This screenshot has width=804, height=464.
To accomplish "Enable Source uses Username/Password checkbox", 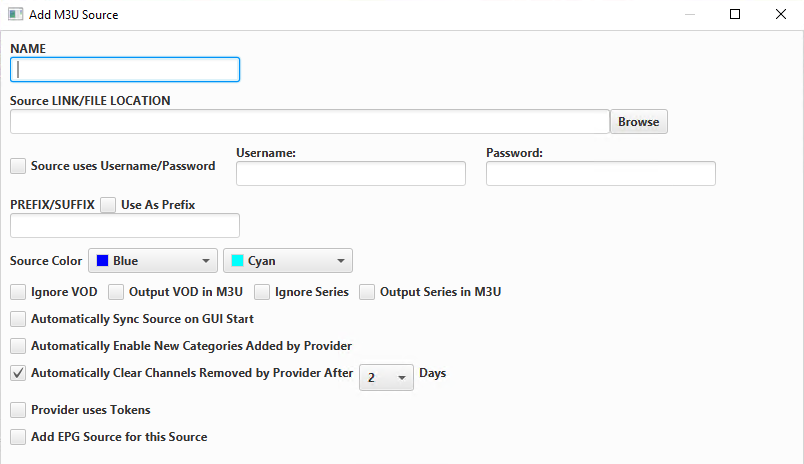I will point(18,166).
